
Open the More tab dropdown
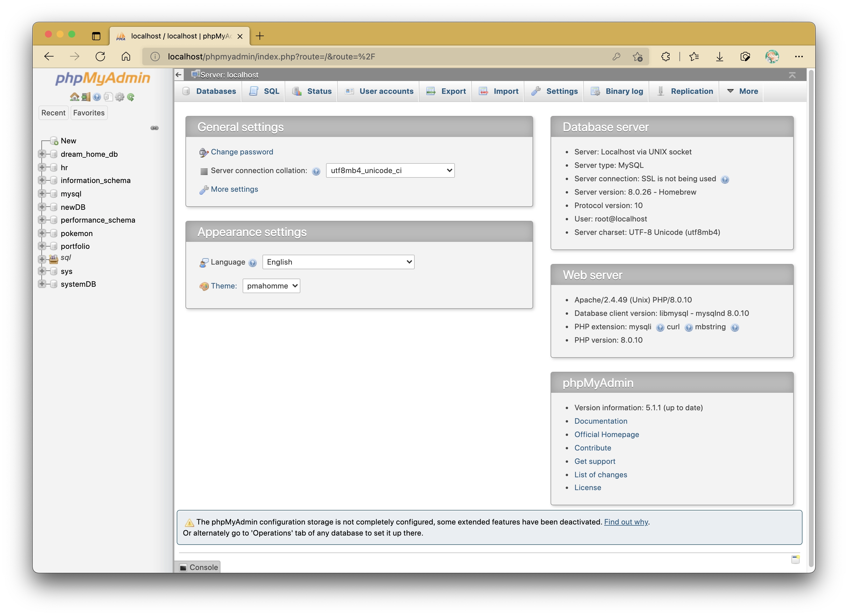coord(742,91)
